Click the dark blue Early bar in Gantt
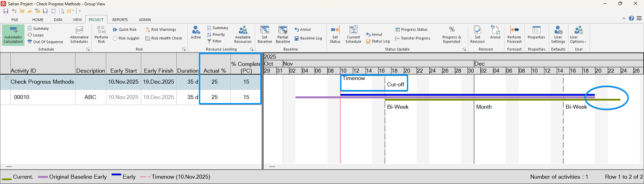 click(x=468, y=95)
